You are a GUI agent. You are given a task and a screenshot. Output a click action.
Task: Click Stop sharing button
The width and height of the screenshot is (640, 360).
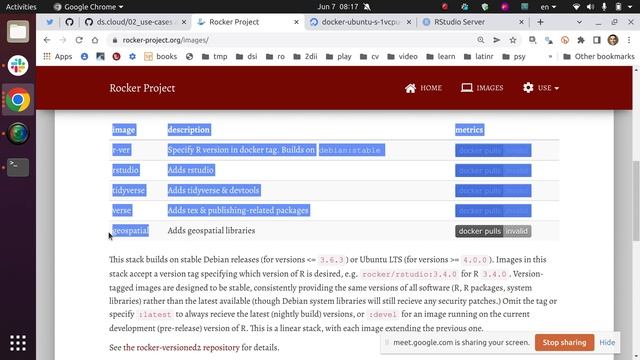pos(564,342)
